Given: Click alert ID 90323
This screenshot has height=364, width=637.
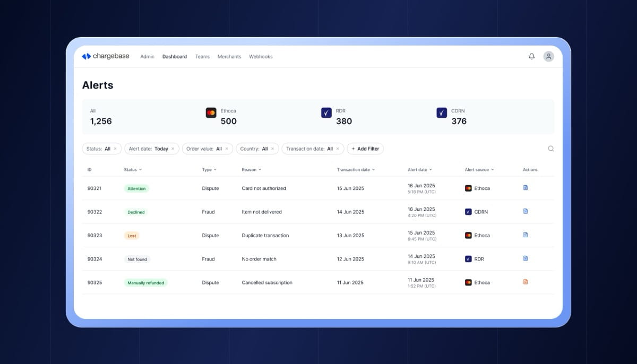Looking at the screenshot, I should (x=94, y=236).
